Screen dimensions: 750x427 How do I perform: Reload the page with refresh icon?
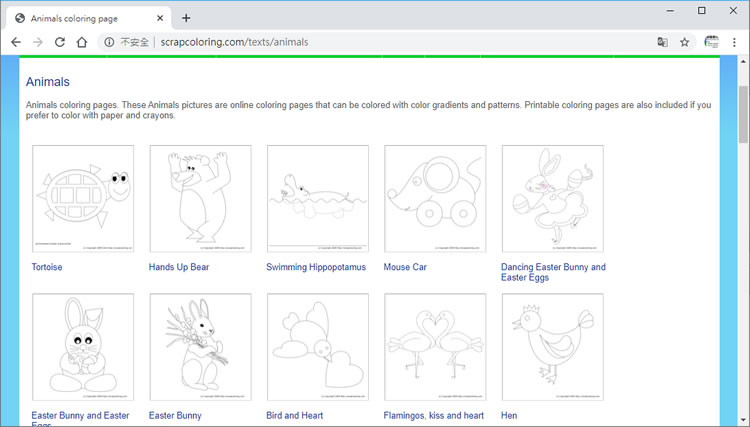(x=60, y=42)
